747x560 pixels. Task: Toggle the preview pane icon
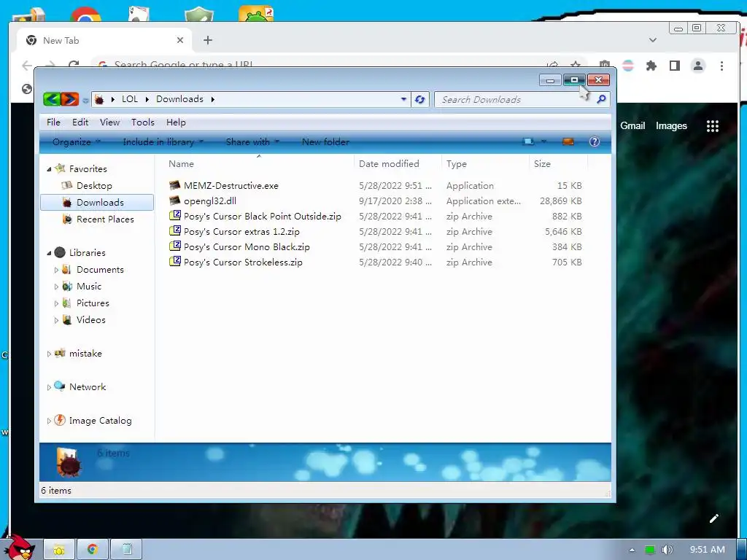[x=568, y=142]
